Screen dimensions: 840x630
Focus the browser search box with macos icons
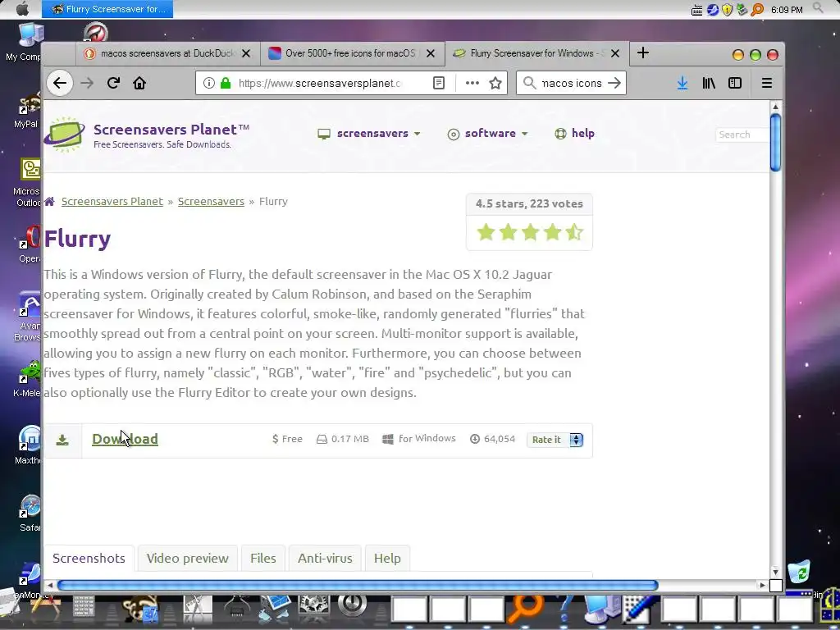572,83
